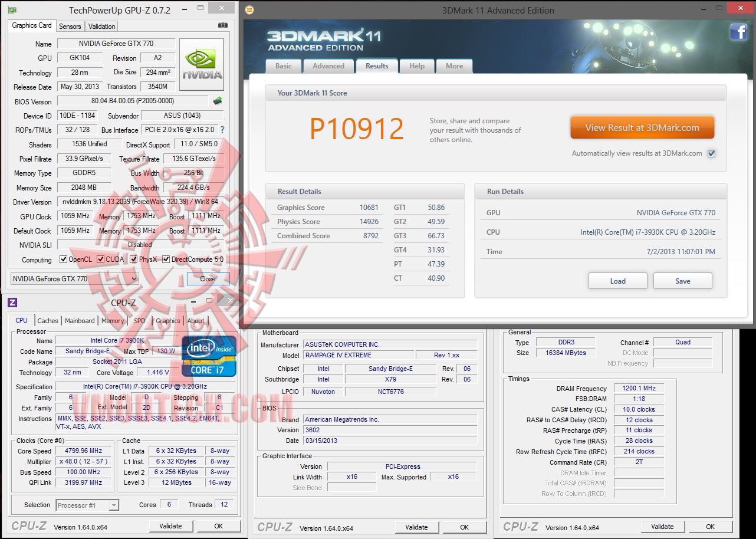Open the Processor #1 selection dropdown
This screenshot has width=756, height=539.
[87, 505]
